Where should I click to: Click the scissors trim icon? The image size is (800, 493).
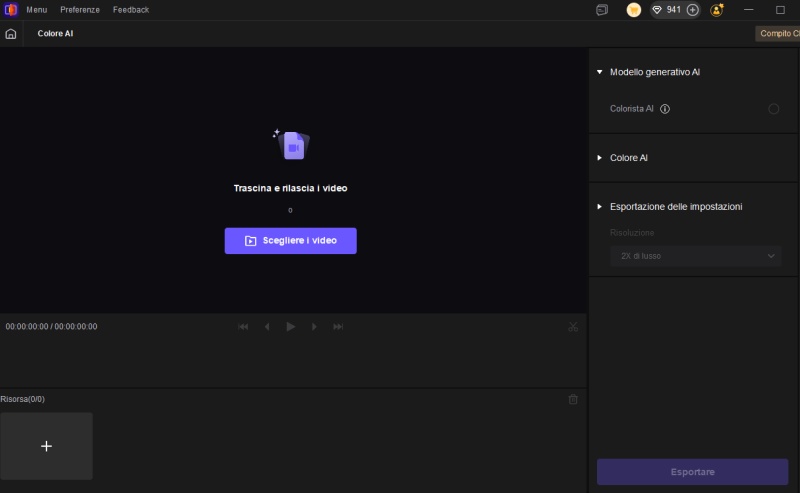coord(573,326)
